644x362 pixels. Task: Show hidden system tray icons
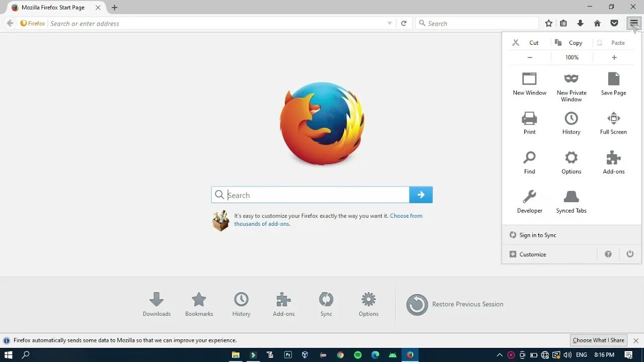pyautogui.click(x=499, y=355)
